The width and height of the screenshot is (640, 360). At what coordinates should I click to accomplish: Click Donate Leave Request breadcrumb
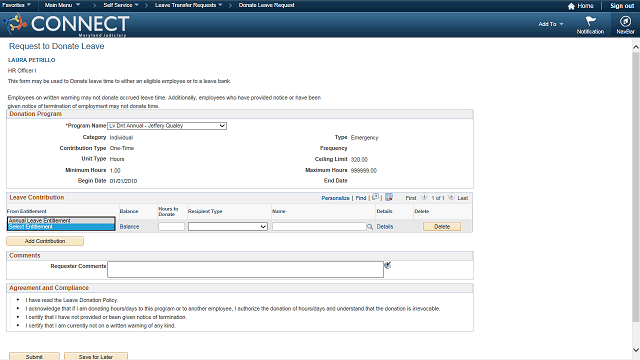(x=267, y=5)
